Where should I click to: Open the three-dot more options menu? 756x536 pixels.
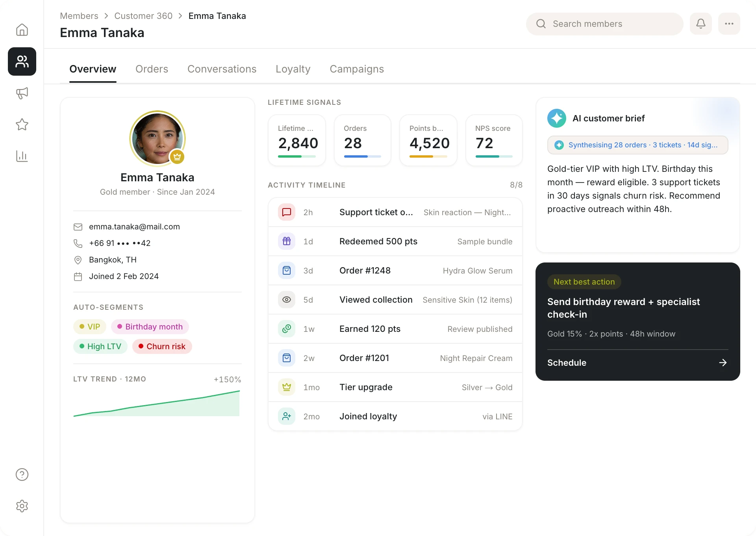pyautogui.click(x=729, y=24)
